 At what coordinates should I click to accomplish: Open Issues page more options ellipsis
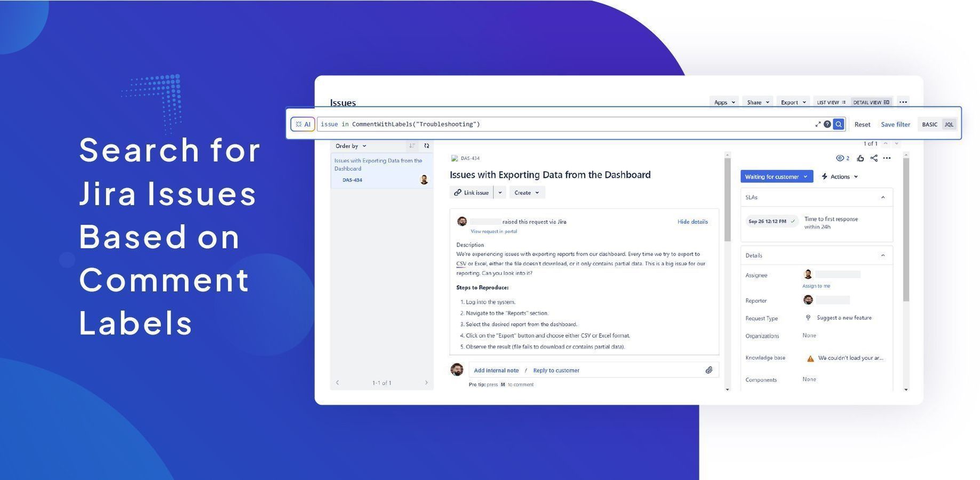point(903,102)
